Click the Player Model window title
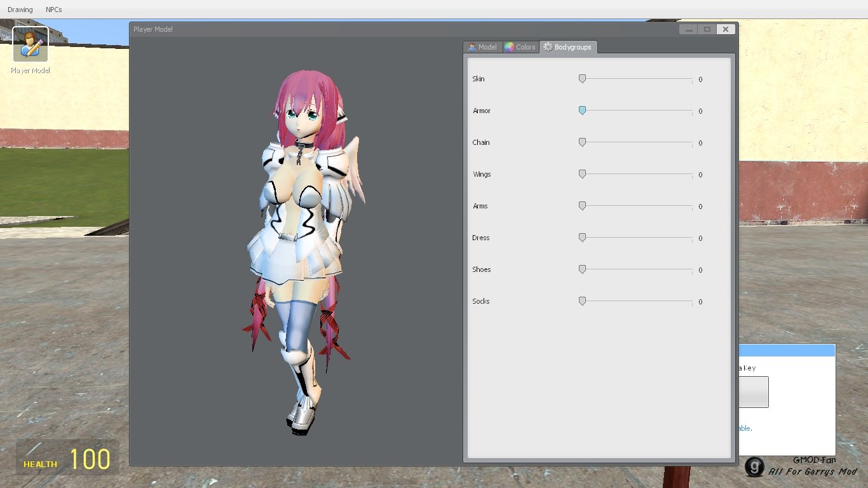868x488 pixels. [x=153, y=29]
